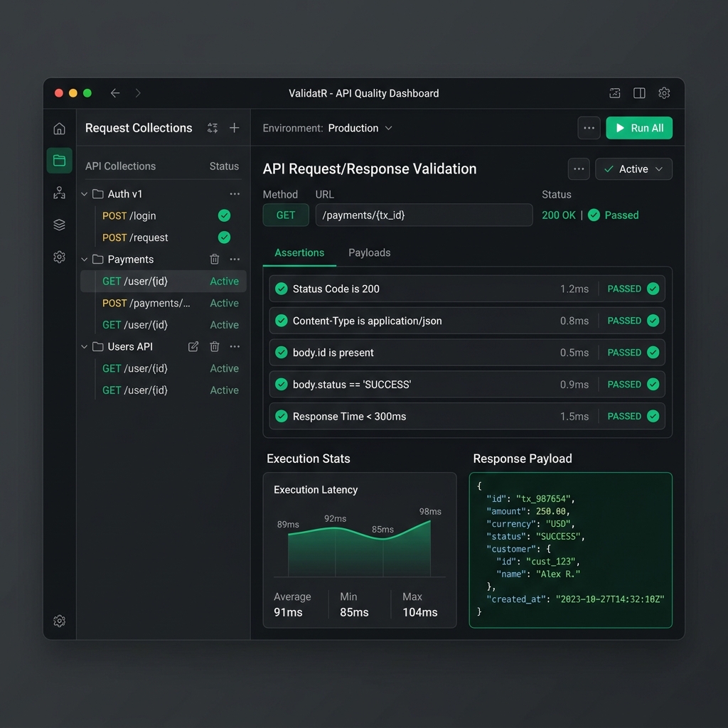Screen dimensions: 728x728
Task: Collapse the Users API folder
Action: pos(85,346)
